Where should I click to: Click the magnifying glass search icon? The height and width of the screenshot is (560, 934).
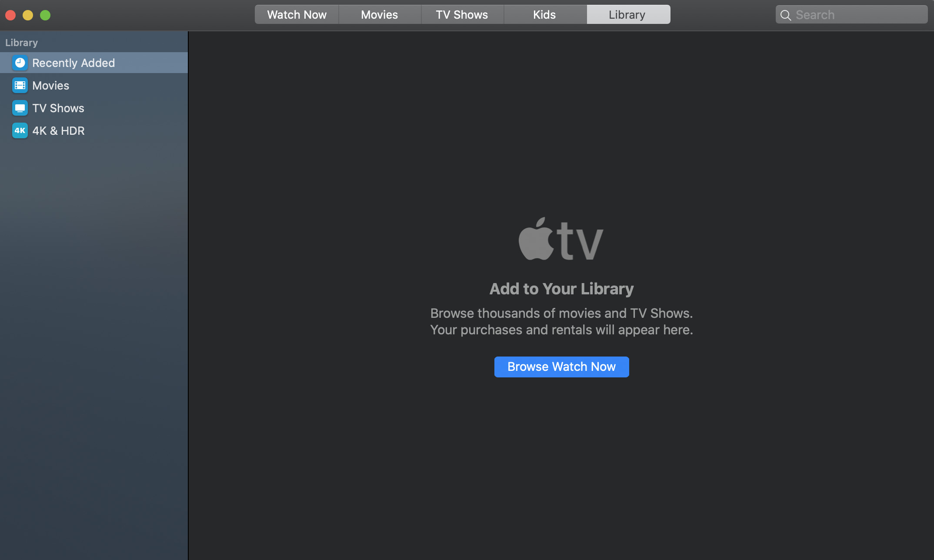786,15
